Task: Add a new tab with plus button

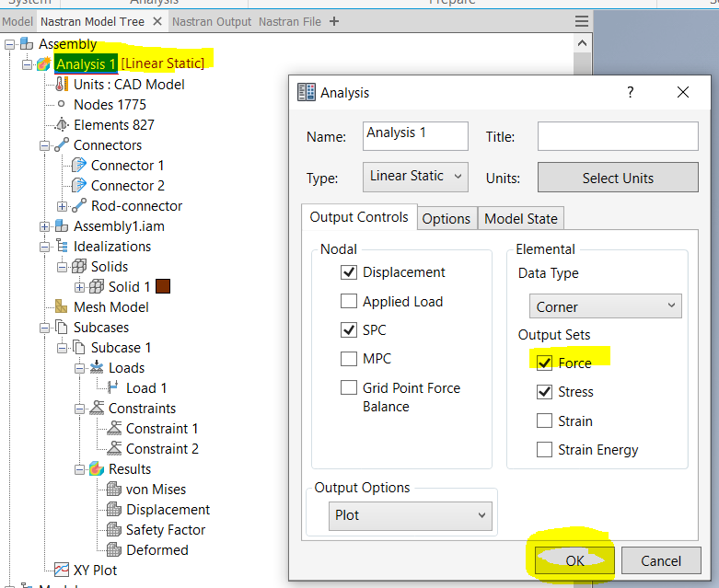Action: pyautogui.click(x=334, y=21)
